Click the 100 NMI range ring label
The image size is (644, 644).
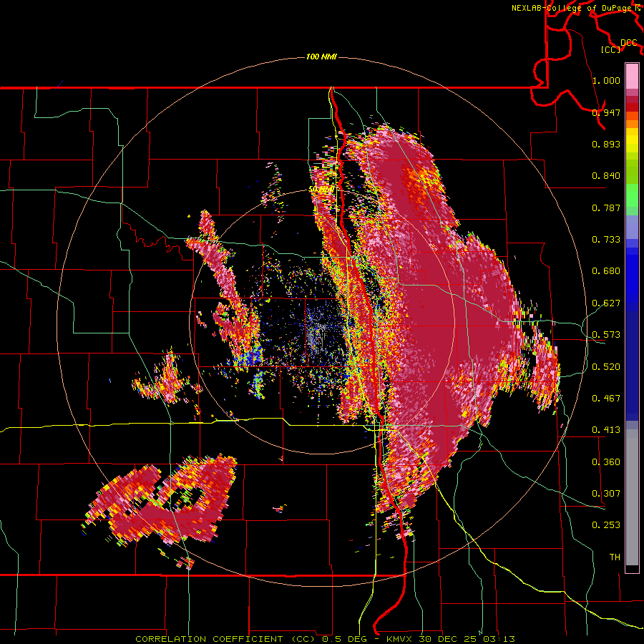pos(321,57)
